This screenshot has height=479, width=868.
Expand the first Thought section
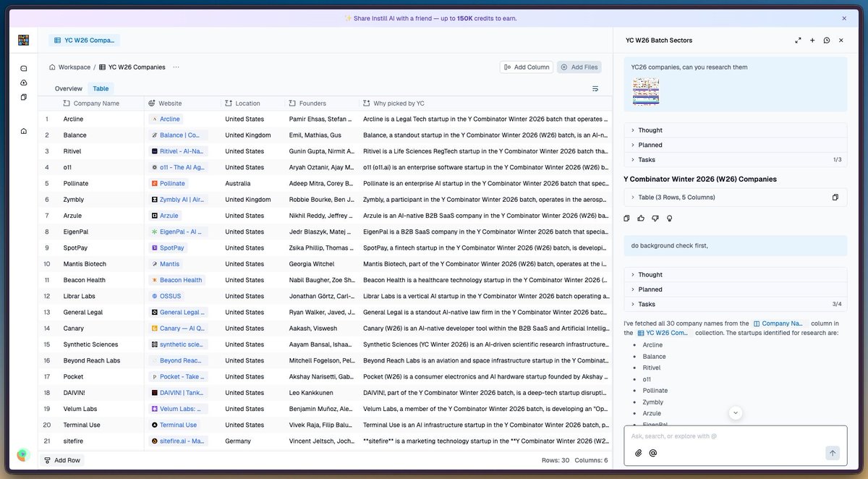coord(736,130)
